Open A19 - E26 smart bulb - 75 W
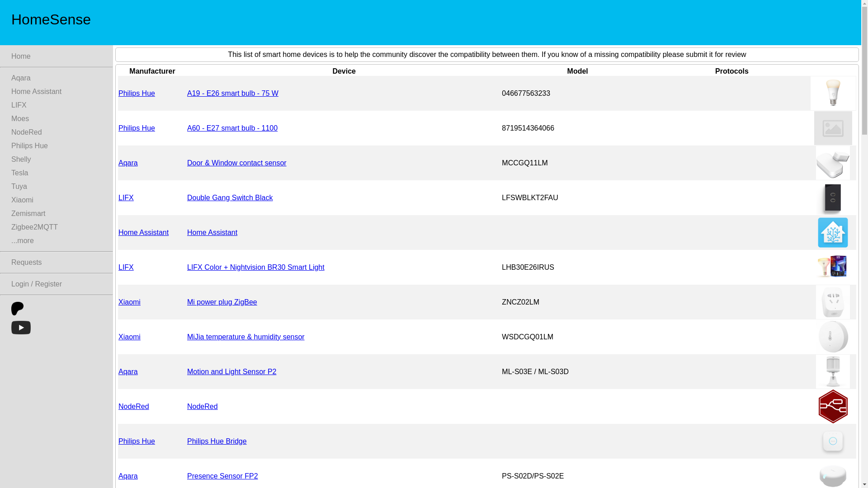The image size is (868, 488). (x=233, y=94)
